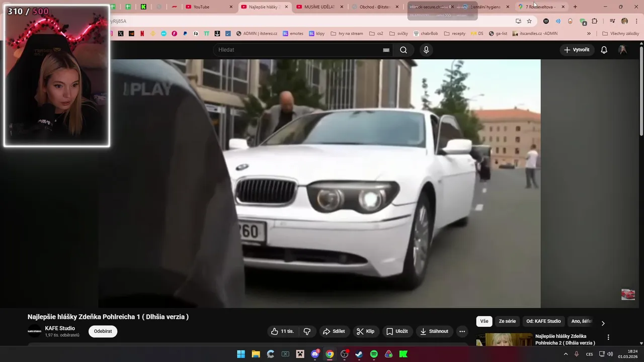Screen dimensions: 644x362
Task: Open the 'chabrBob' bookmark
Action: [426, 34]
